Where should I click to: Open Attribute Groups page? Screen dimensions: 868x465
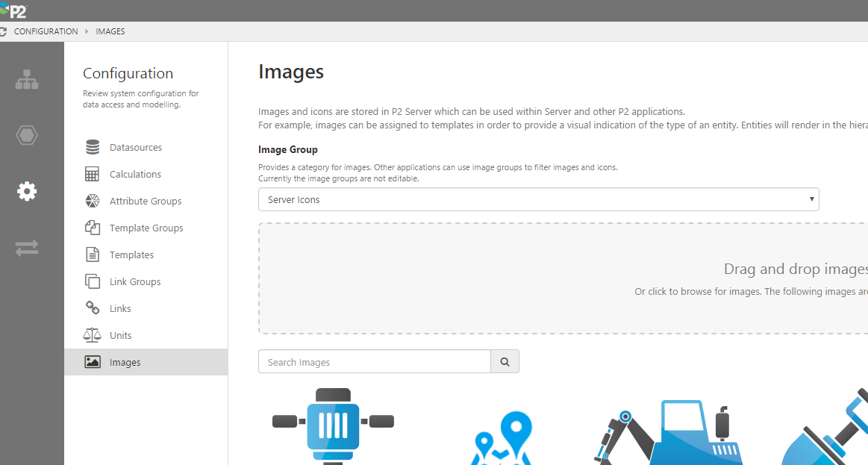click(145, 202)
